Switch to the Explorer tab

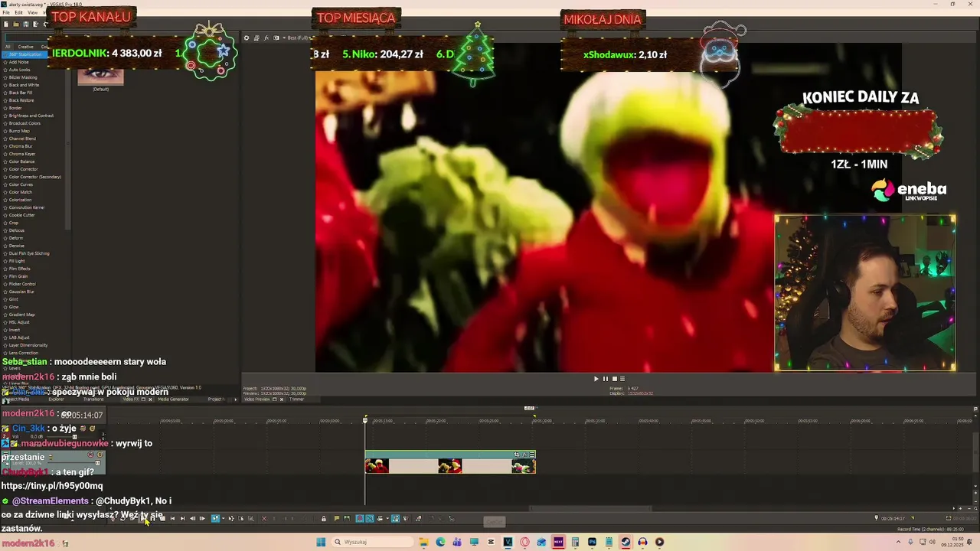coord(57,399)
